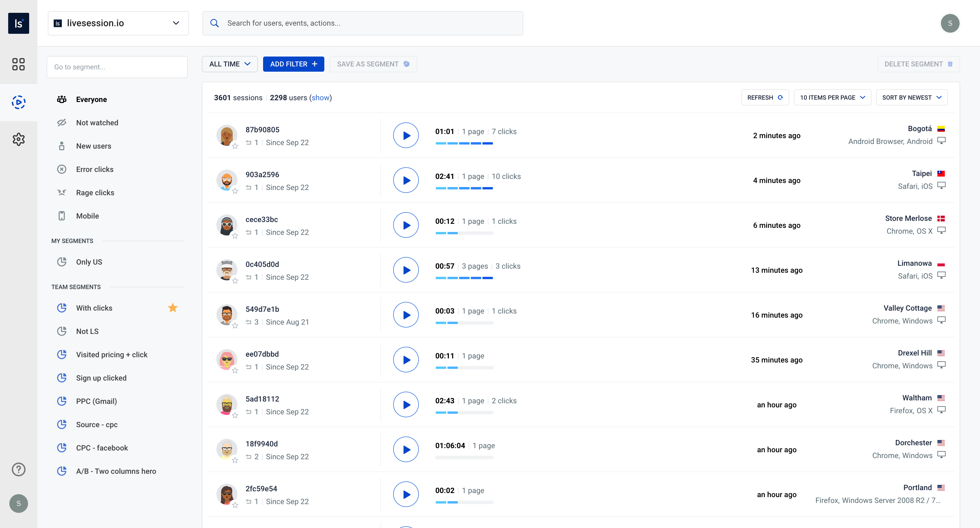Screen dimensions: 980x528
Task: Click the Error clicks icon in sidebar
Action: point(62,169)
